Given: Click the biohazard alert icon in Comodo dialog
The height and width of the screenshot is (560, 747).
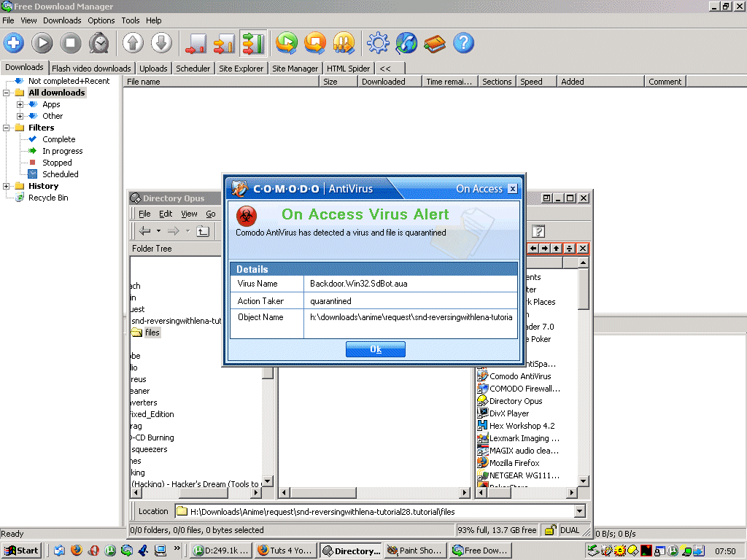Looking at the screenshot, I should click(247, 217).
